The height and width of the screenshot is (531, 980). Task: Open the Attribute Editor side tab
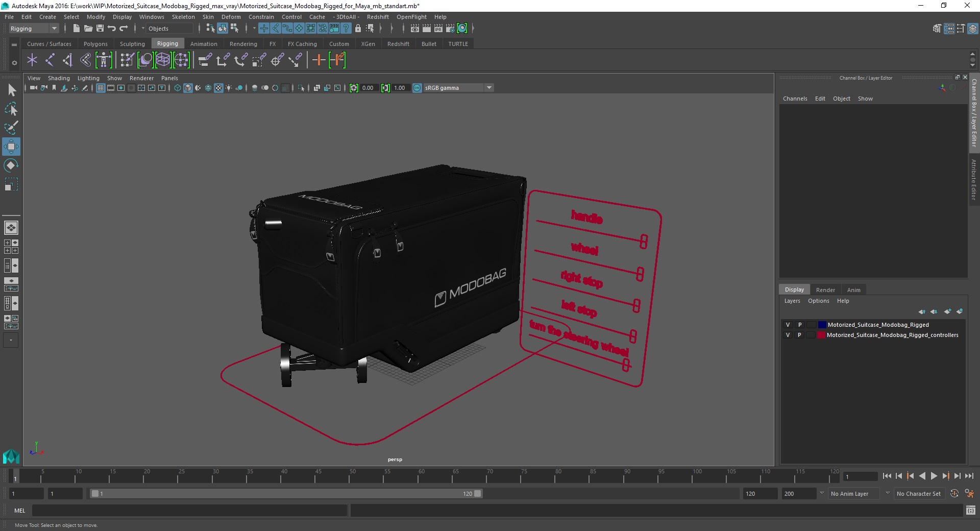(974, 180)
